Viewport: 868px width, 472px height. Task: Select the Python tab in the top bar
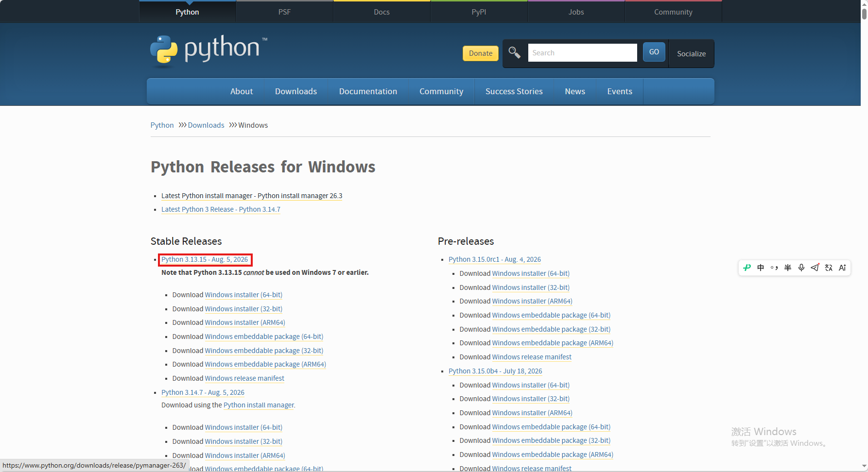(x=187, y=12)
